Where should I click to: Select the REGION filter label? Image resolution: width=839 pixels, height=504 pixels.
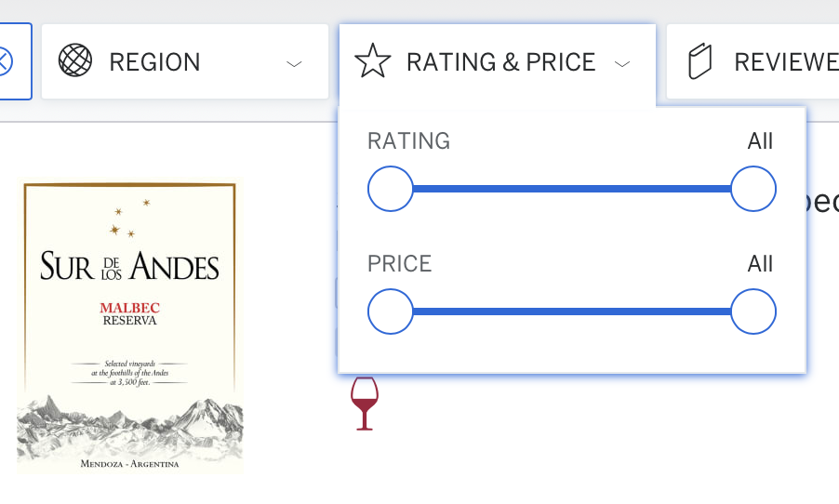click(x=154, y=62)
